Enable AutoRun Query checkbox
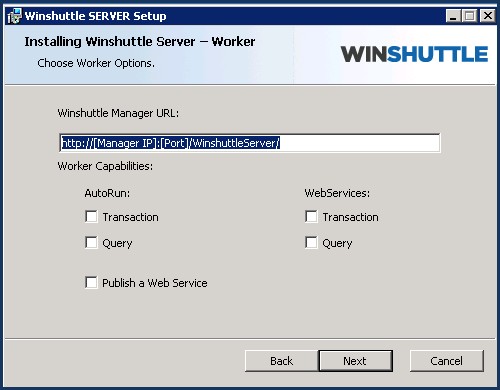500x390 pixels. tap(91, 243)
